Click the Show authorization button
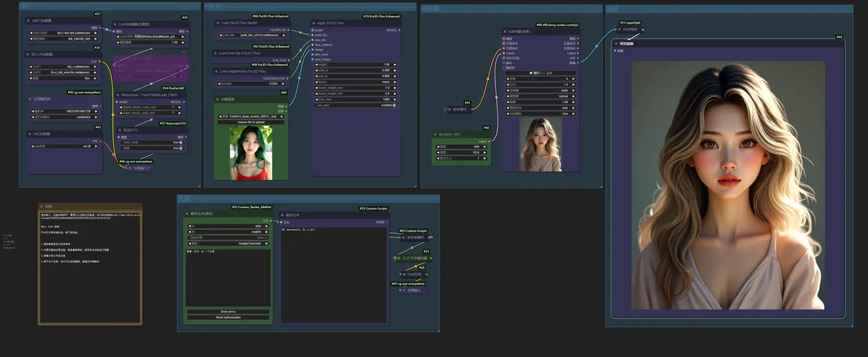Screen dimensions: 868x357 228,317
